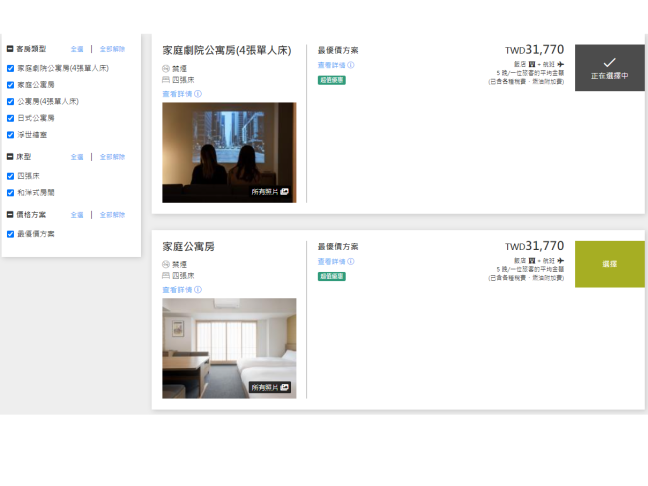Image resolution: width=648 pixels, height=486 pixels.
Task: Open all photos icon on 家庭公寓房 image
Action: 284,387
